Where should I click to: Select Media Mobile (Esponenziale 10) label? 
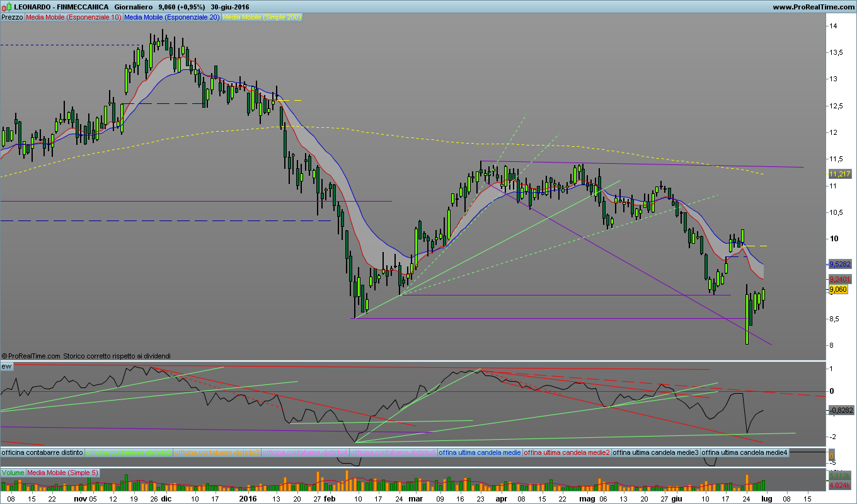pyautogui.click(x=74, y=18)
